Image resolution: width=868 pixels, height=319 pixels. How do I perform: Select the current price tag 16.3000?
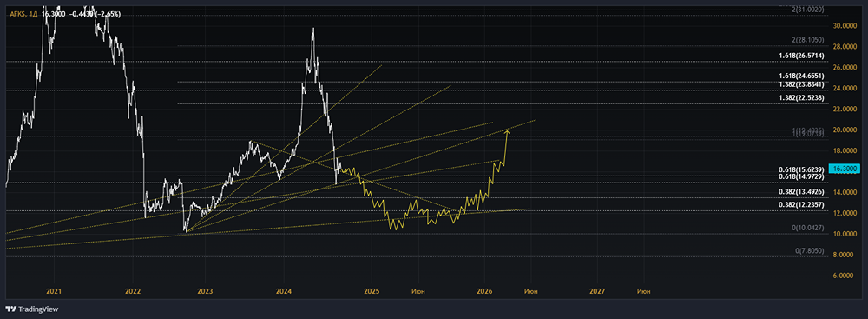[845, 168]
